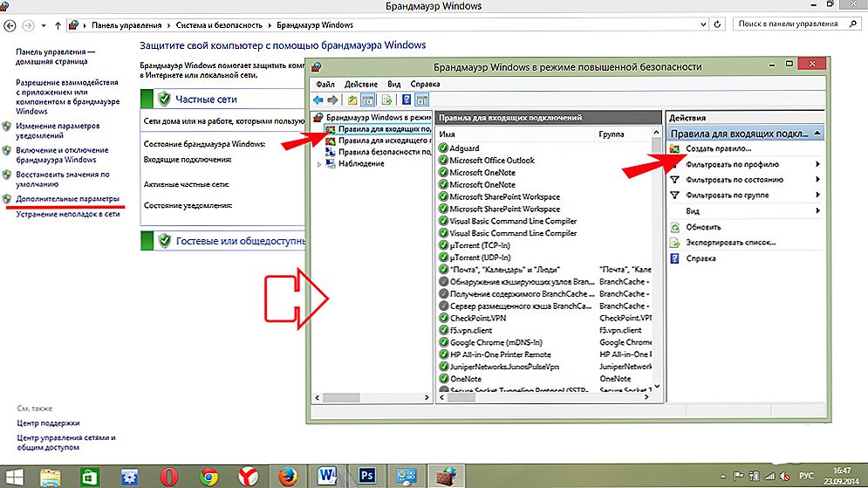Select the µTorrent (UDP-In) rule
This screenshot has width=868, height=488.
click(x=480, y=258)
